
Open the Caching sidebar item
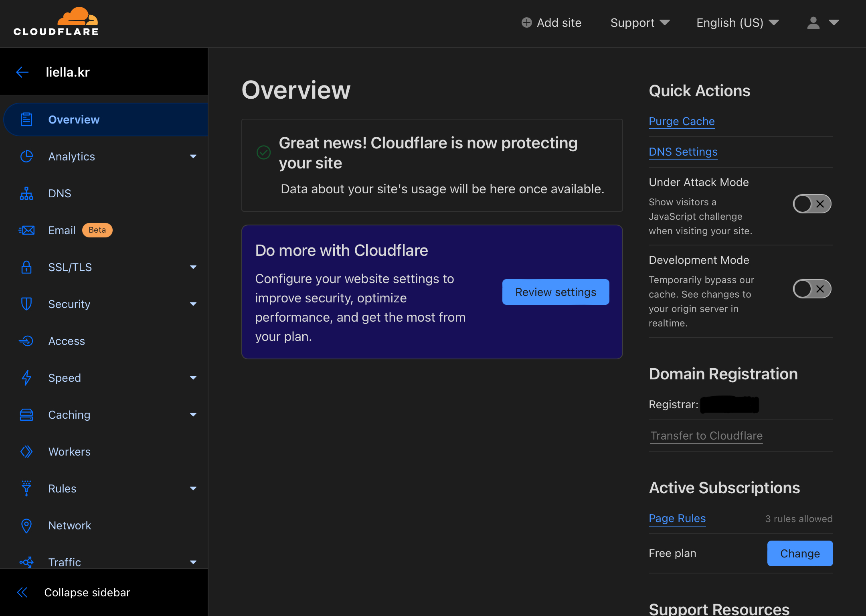(x=69, y=415)
